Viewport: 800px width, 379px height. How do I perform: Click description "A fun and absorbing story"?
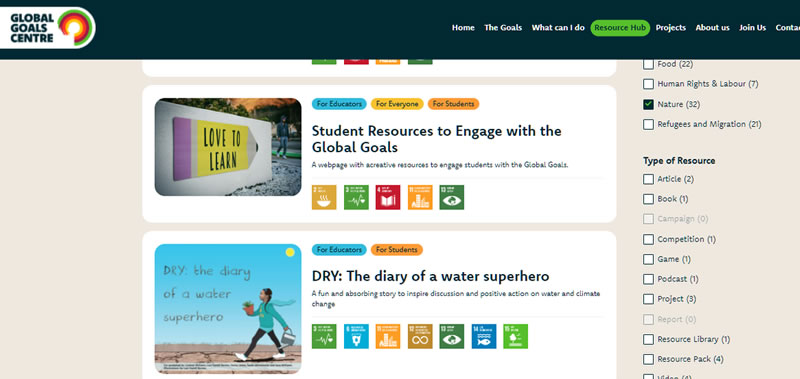(x=456, y=299)
